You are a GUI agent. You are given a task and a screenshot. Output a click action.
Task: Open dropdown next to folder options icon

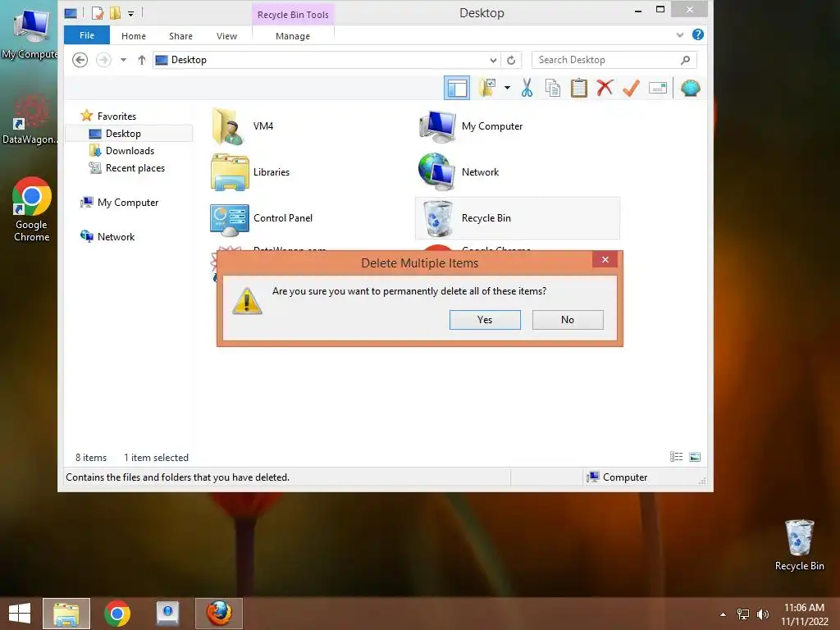[507, 88]
